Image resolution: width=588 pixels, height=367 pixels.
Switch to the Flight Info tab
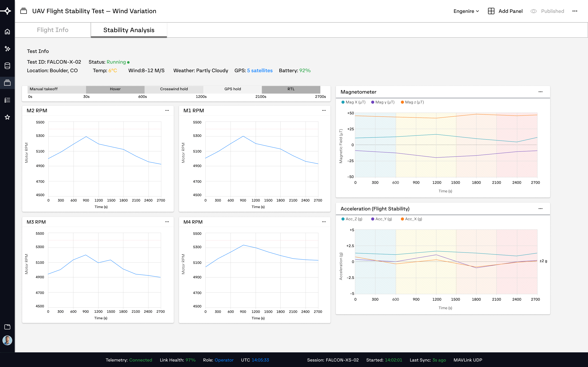pyautogui.click(x=53, y=30)
